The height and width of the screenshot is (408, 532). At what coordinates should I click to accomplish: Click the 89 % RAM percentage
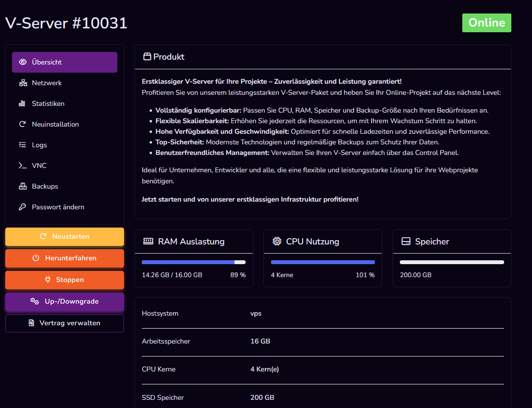[238, 275]
